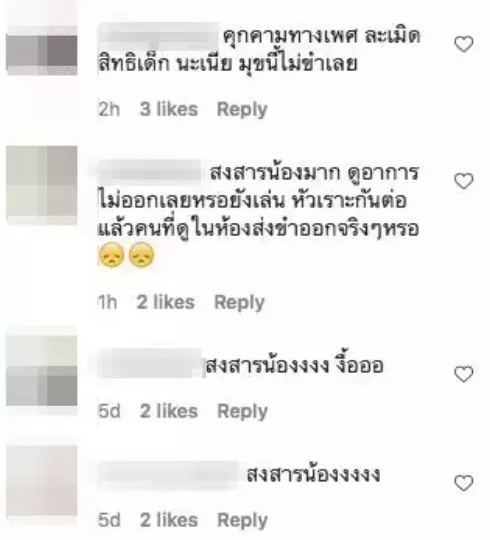490x540 pixels.
Task: Reply to the comment with 3 likes
Action: click(x=242, y=110)
